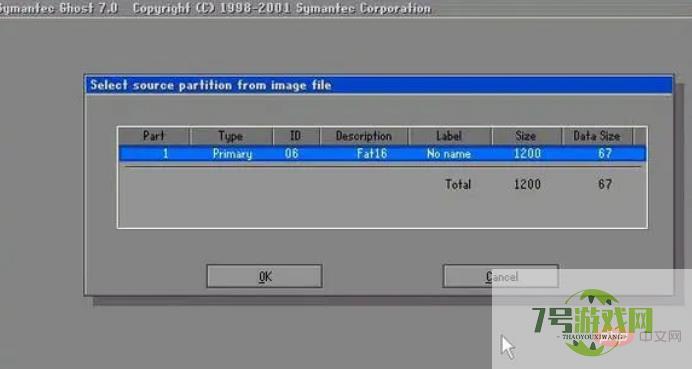Click the 06 ID cell

pyautogui.click(x=292, y=154)
